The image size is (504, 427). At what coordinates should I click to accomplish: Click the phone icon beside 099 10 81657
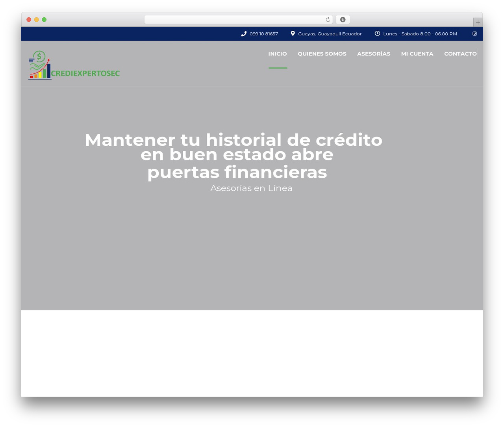pos(244,33)
